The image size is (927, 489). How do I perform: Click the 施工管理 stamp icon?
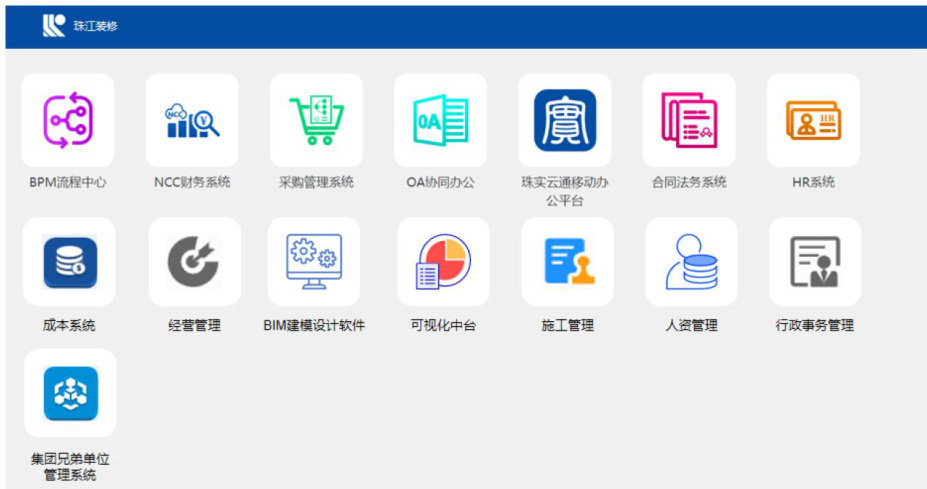567,262
